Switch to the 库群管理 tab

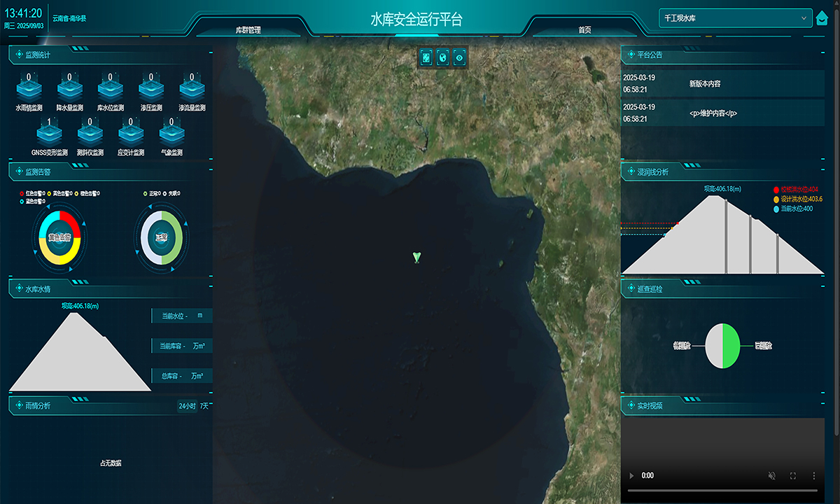pyautogui.click(x=248, y=30)
